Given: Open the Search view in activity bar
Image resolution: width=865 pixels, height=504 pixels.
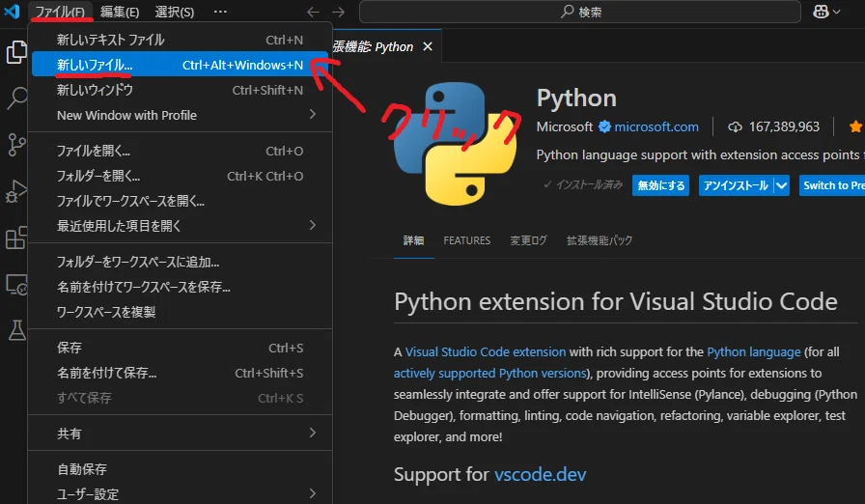Looking at the screenshot, I should 16,98.
